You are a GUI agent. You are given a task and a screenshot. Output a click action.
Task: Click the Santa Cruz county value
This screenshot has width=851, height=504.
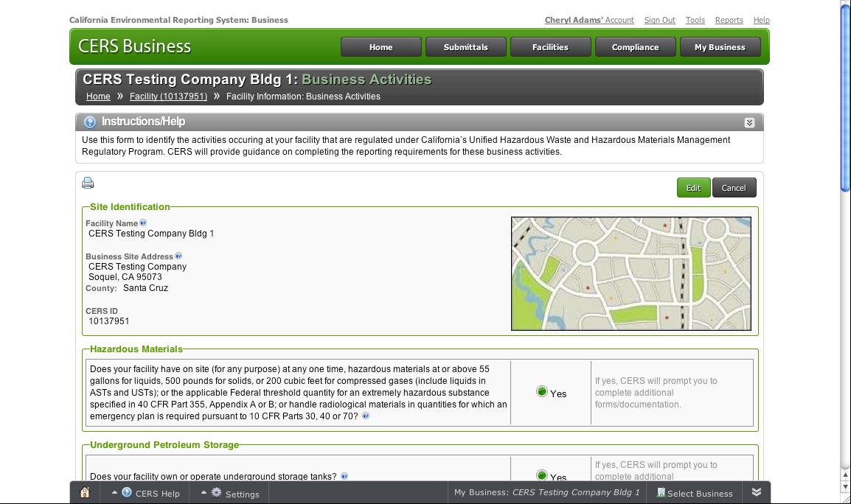pyautogui.click(x=145, y=288)
